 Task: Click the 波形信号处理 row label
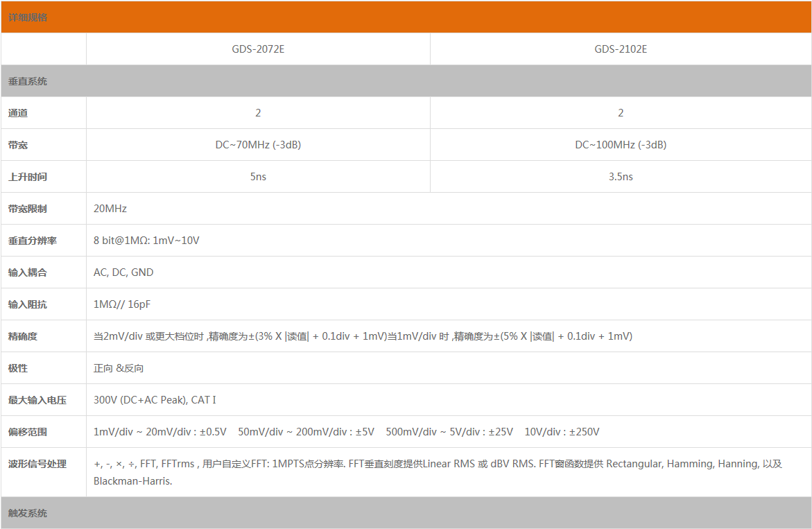point(37,464)
